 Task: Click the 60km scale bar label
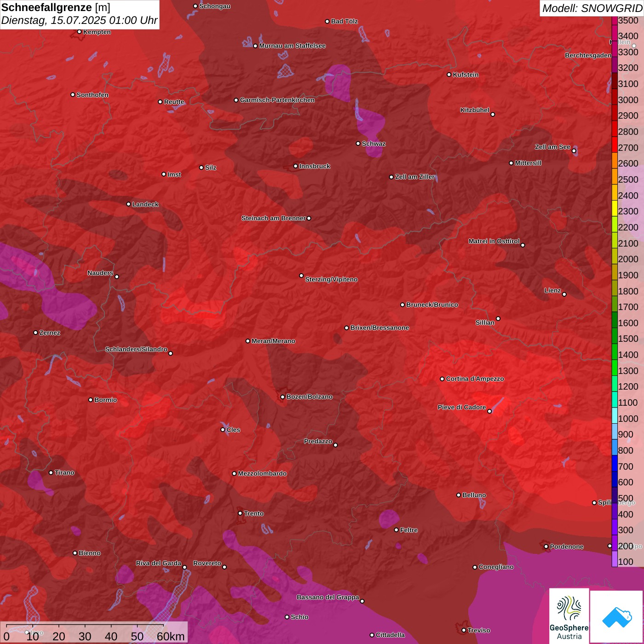pos(171,636)
